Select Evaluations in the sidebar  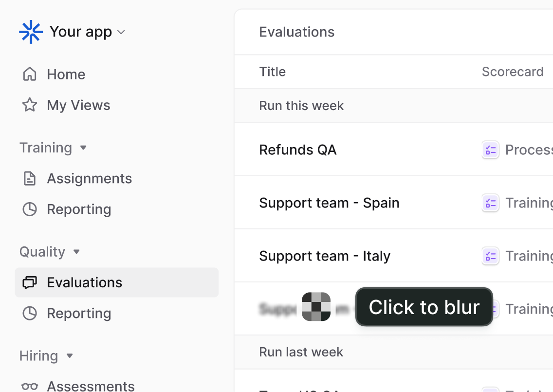tap(84, 282)
